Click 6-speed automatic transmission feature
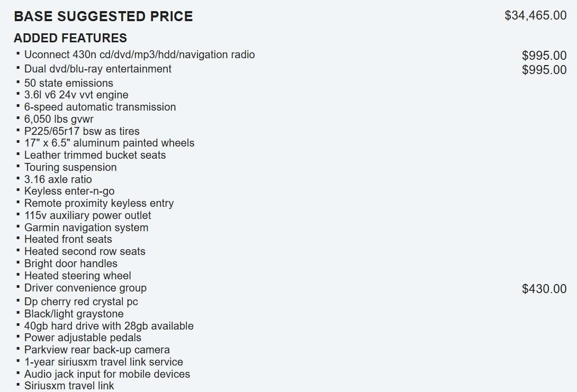The image size is (577, 392). click(x=100, y=107)
